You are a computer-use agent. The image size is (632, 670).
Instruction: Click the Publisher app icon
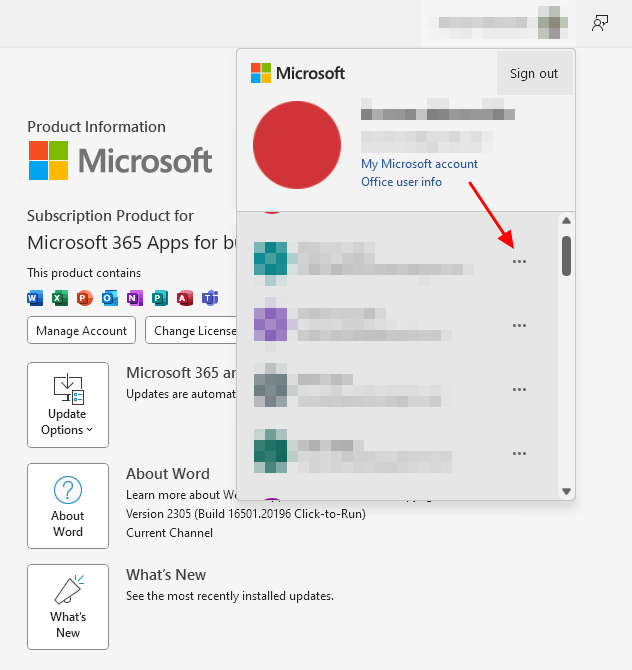pos(160,298)
